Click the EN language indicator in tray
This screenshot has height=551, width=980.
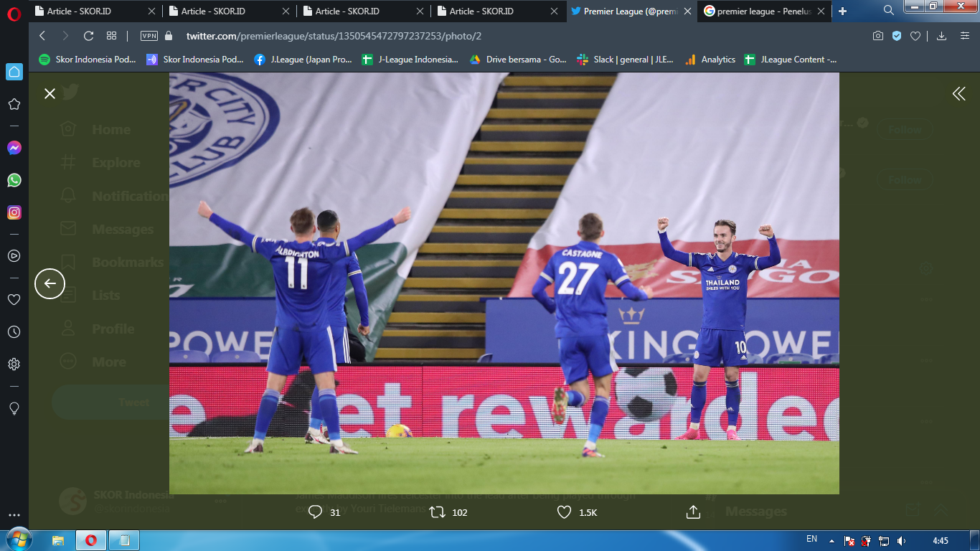pyautogui.click(x=811, y=539)
